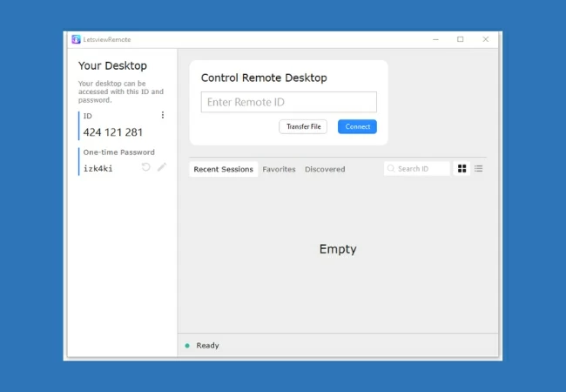Click the Your Desktop heading
Screen dimensions: 566x392
tap(112, 65)
